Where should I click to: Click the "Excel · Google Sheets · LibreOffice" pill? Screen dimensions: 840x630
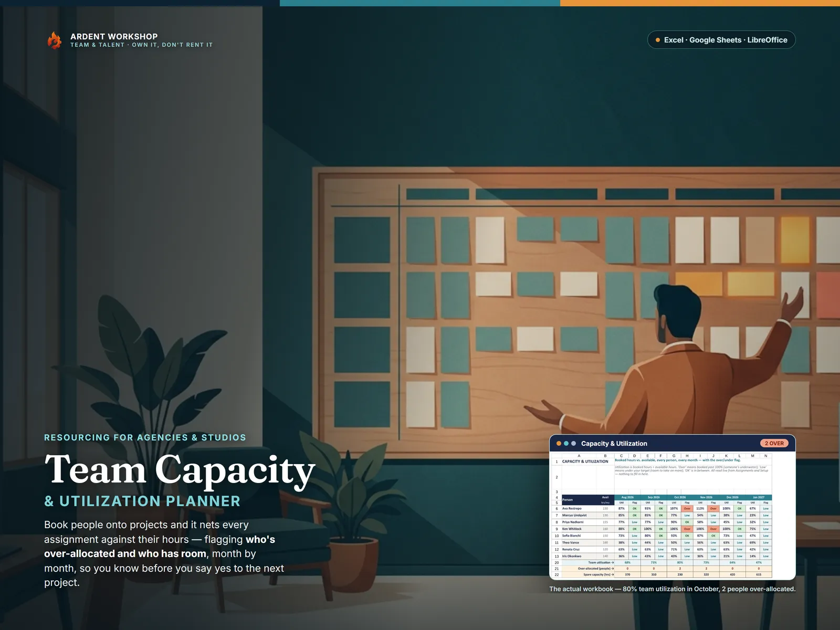[721, 40]
